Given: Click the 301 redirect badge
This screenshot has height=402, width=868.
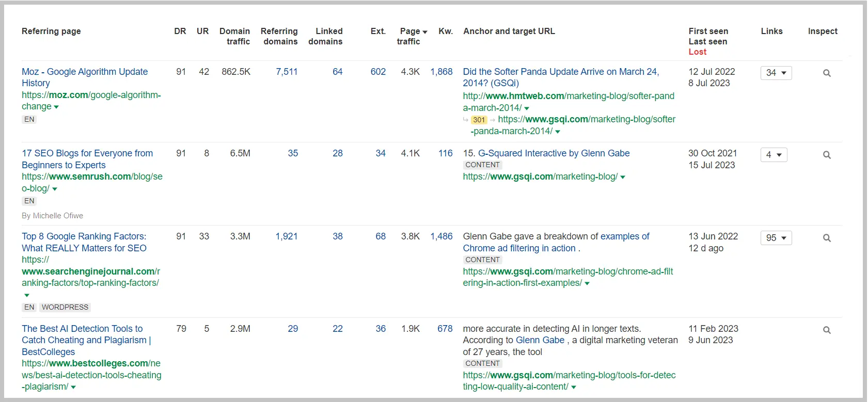Looking at the screenshot, I should (479, 120).
